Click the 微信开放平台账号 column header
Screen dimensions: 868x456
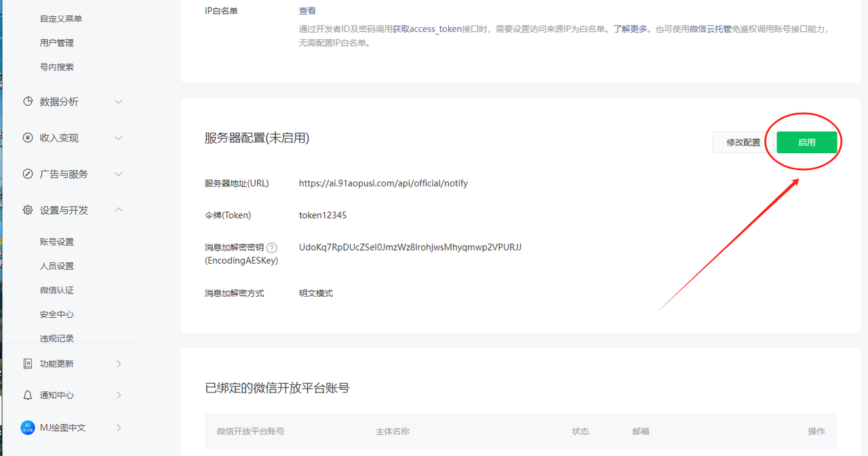coord(251,431)
